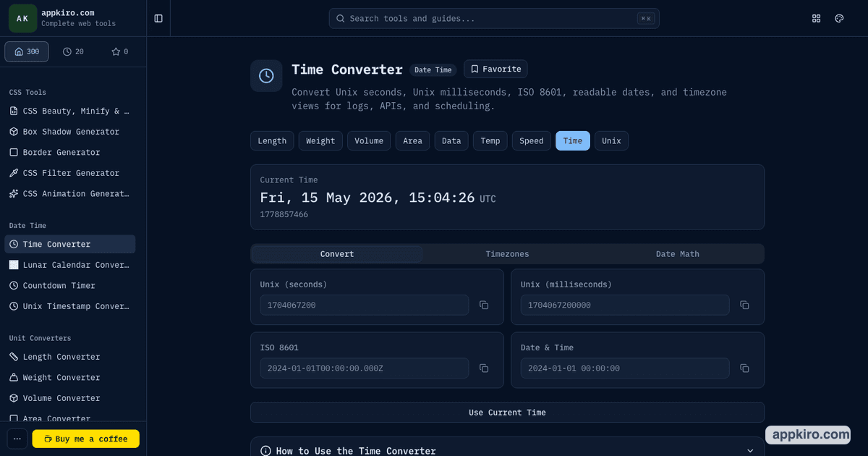Click the large clock icon beside Time Converter title
Screen dimensions: 868x456
(x=266, y=75)
